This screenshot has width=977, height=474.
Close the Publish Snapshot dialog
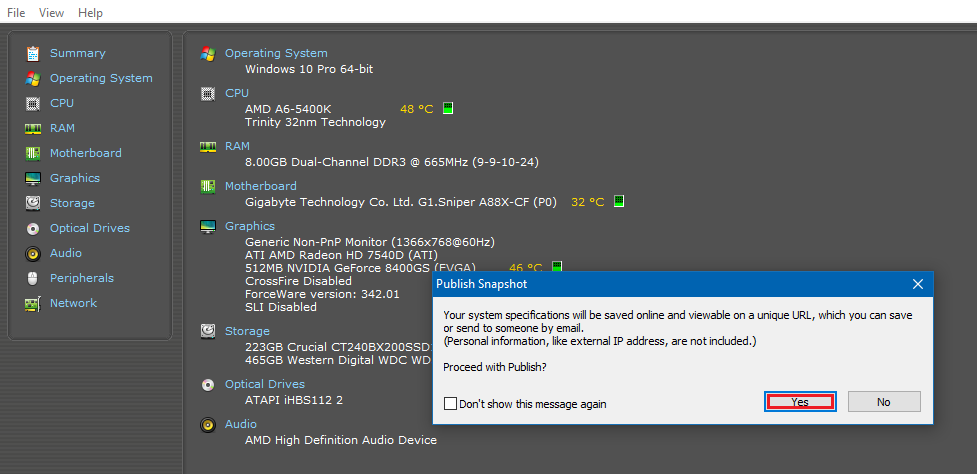click(x=918, y=284)
